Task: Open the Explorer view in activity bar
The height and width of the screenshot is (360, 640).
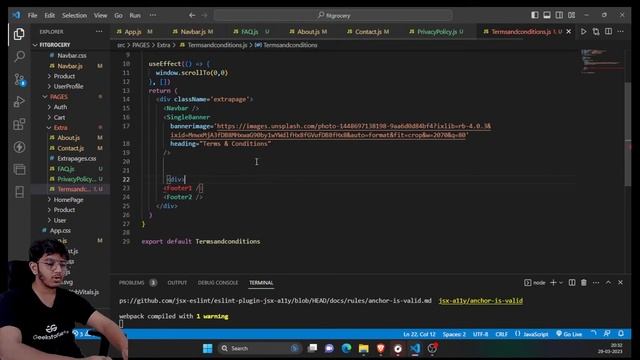Action: click(19, 34)
